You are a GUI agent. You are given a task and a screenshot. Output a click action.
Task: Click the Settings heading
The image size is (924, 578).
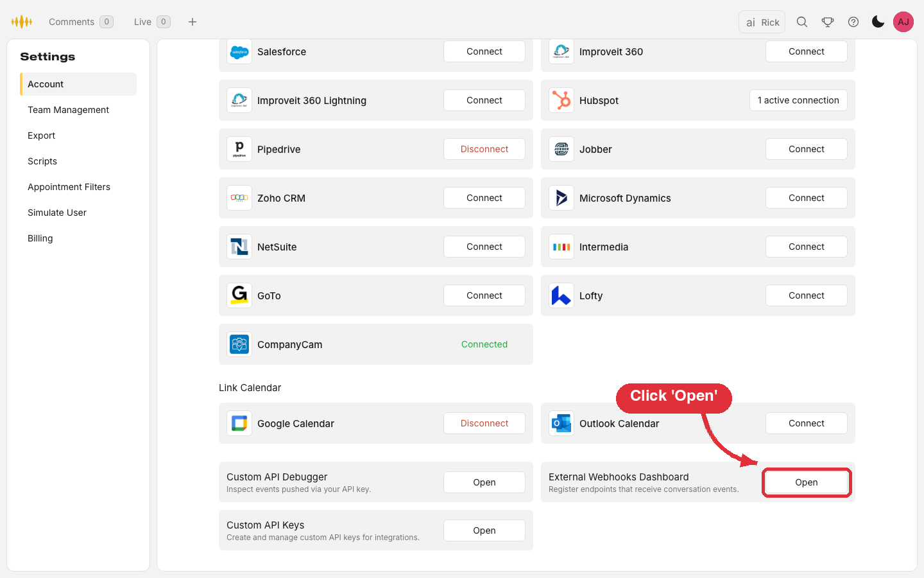point(47,57)
